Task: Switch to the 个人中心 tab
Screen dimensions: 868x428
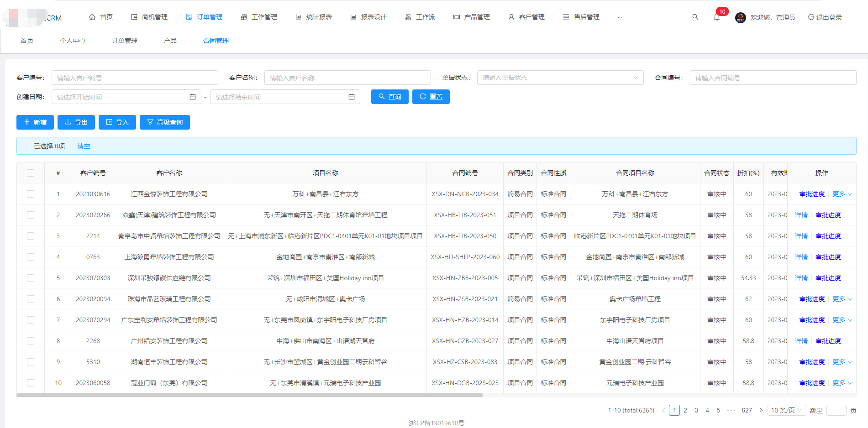Action: tap(73, 41)
